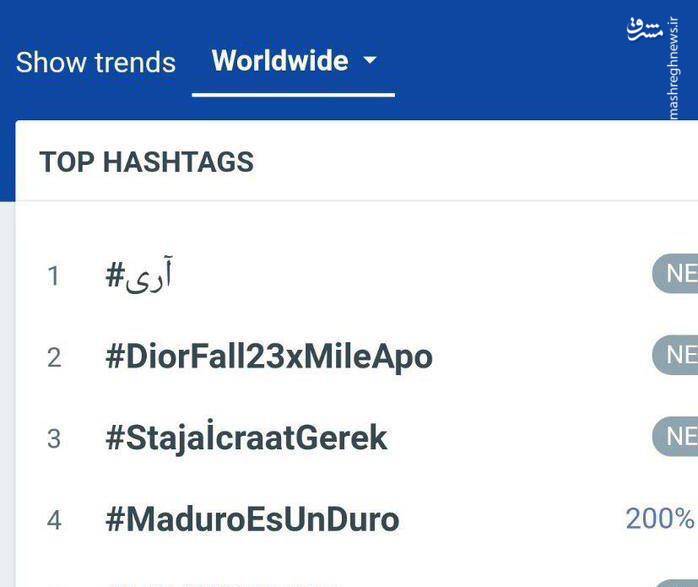Click rank number 1 in the list
This screenshot has width=698, height=587.
point(54,276)
